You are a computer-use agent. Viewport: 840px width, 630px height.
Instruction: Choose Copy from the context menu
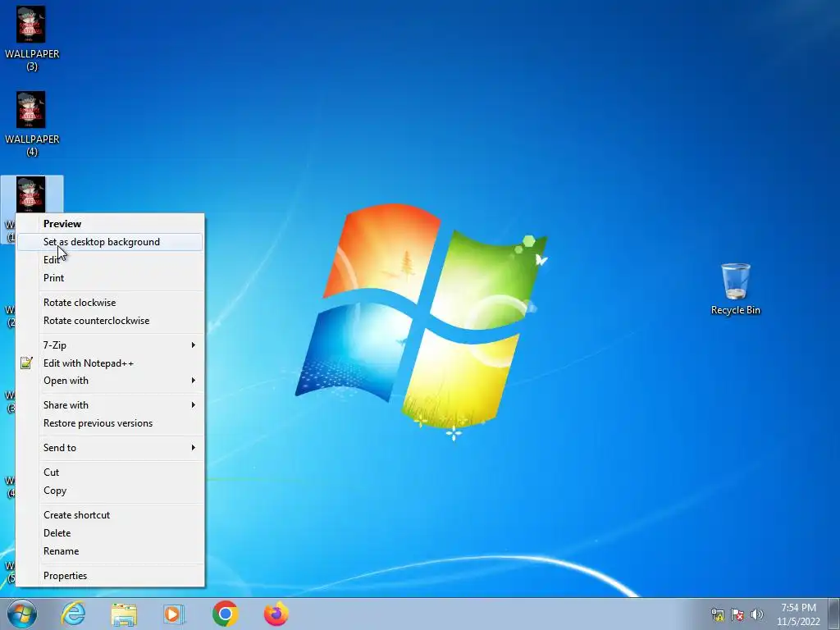tap(111, 491)
